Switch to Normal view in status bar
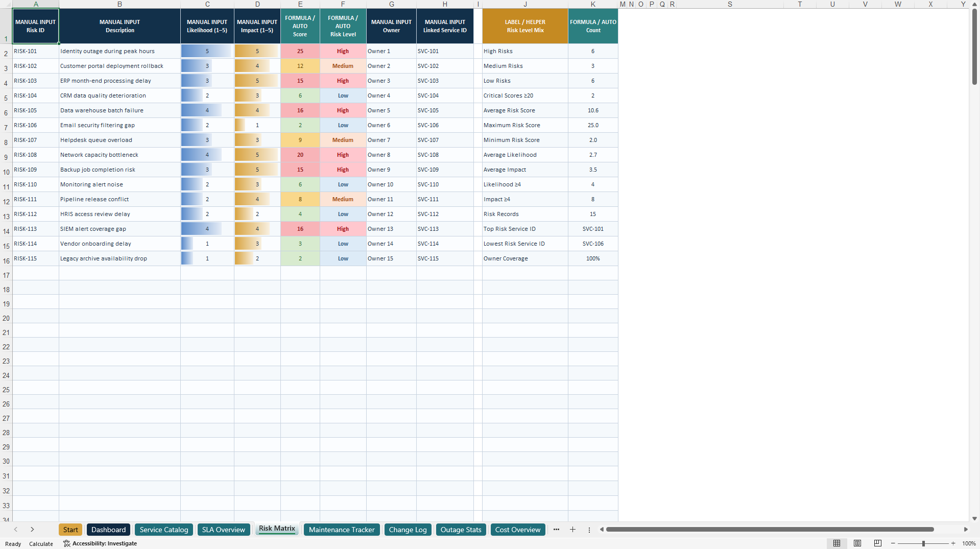This screenshot has width=980, height=549. pos(836,543)
